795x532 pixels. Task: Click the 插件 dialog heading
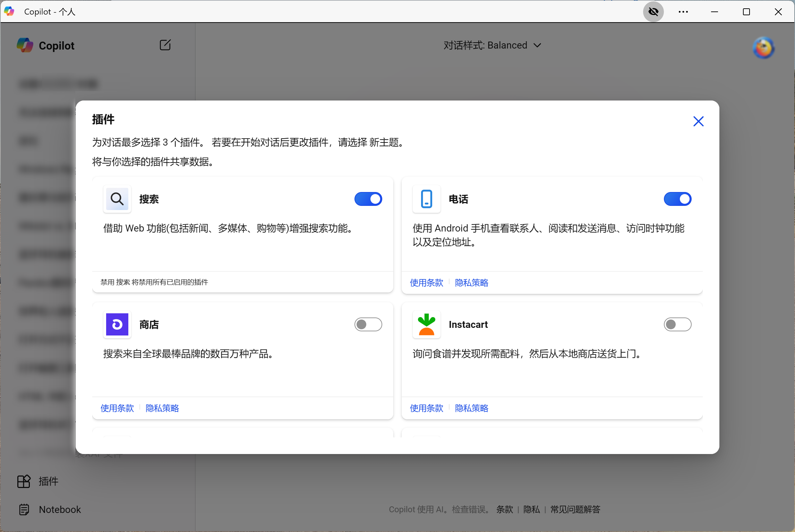103,120
